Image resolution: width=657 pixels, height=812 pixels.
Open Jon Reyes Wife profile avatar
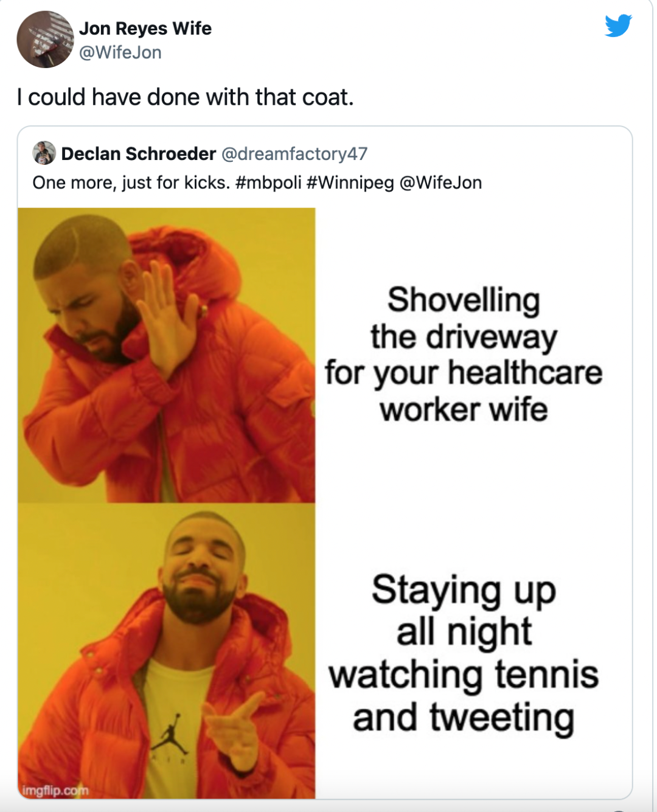(x=45, y=40)
